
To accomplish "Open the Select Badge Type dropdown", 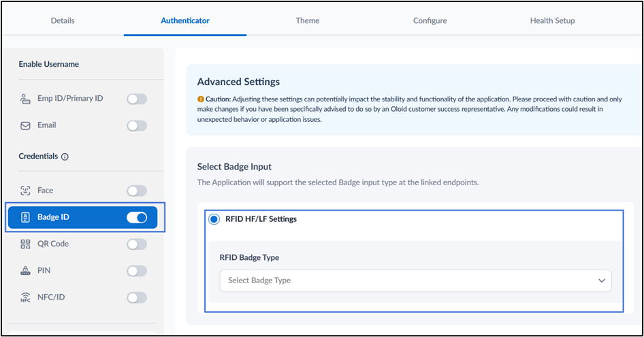I will [x=416, y=280].
